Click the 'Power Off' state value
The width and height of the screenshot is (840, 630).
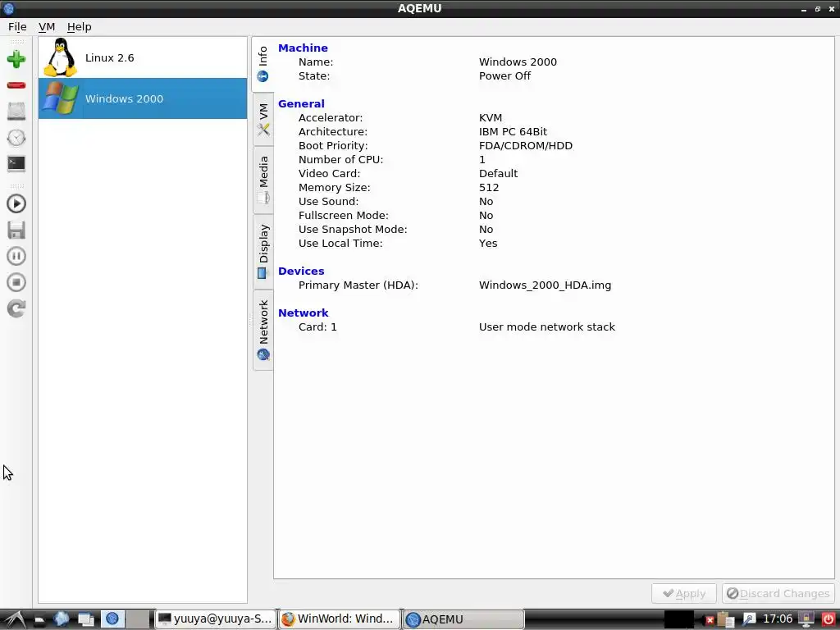pyautogui.click(x=504, y=76)
